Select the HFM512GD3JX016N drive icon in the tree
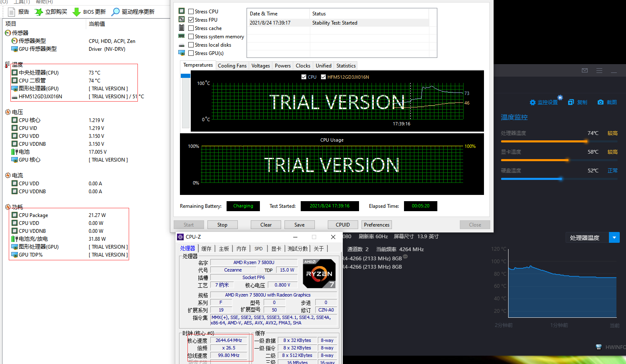This screenshot has width=626, height=364. tap(15, 97)
